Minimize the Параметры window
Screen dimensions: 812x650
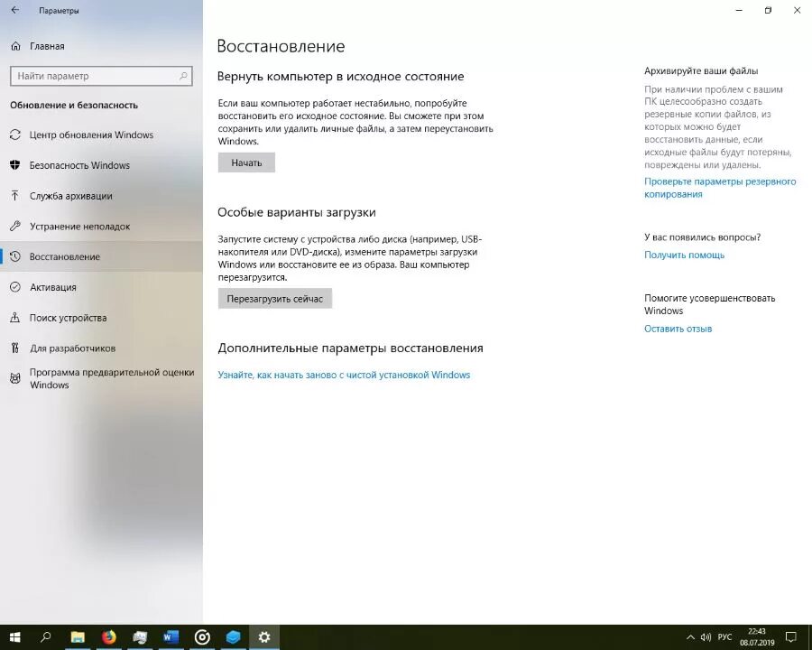739,10
